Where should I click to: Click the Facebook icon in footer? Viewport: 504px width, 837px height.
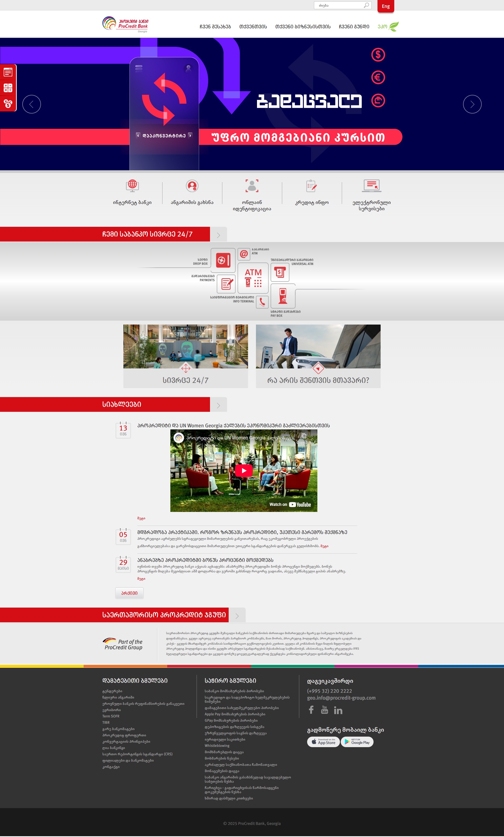311,710
